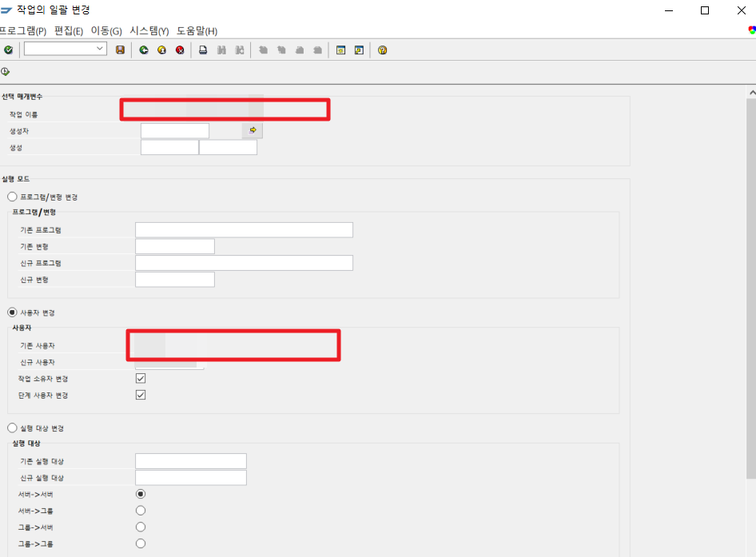Screen dimensions: 756x557
Task: Click into the 신규 변형 field
Action: (x=175, y=279)
